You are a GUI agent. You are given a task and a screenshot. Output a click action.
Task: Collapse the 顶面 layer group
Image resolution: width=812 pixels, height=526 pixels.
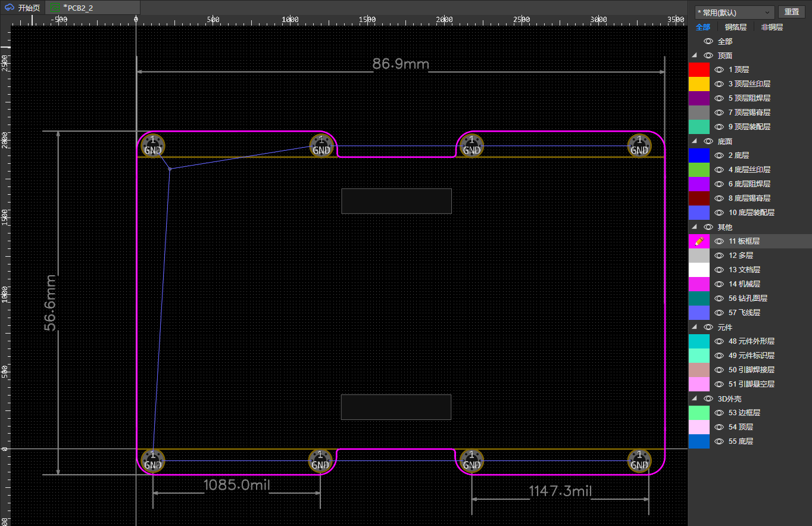(694, 55)
